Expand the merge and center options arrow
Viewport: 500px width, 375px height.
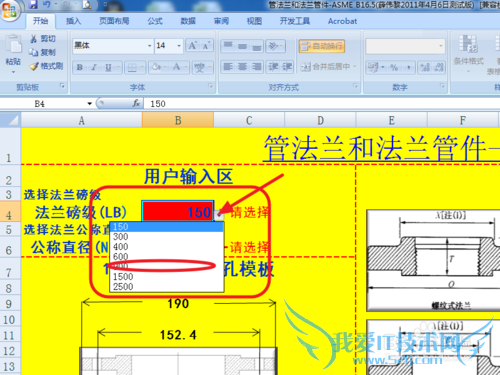[355, 67]
